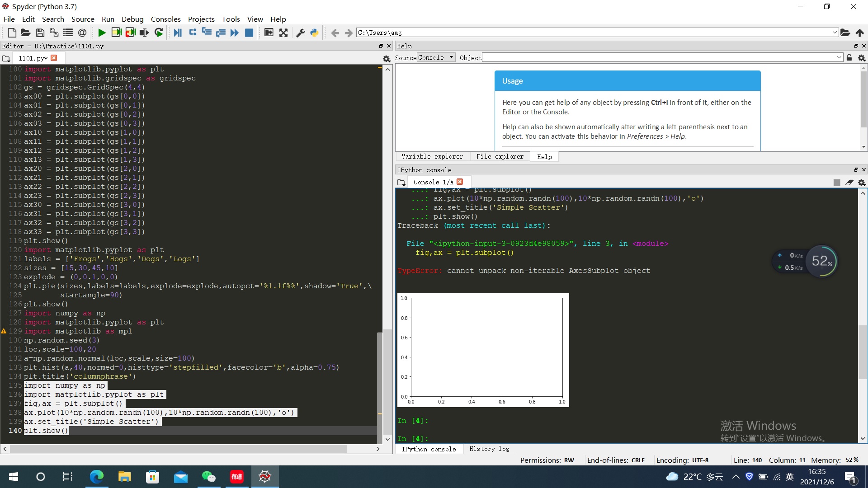Open the File menu
The width and height of the screenshot is (868, 488).
point(9,19)
